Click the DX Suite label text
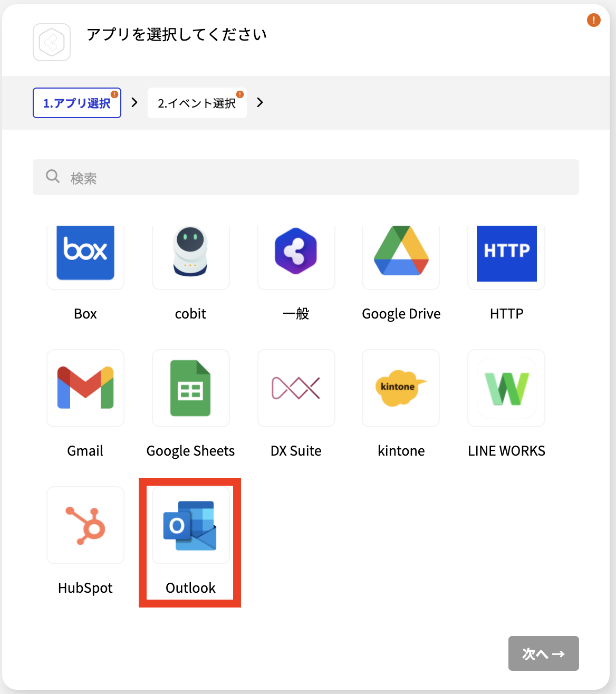The width and height of the screenshot is (616, 694). coord(296,451)
